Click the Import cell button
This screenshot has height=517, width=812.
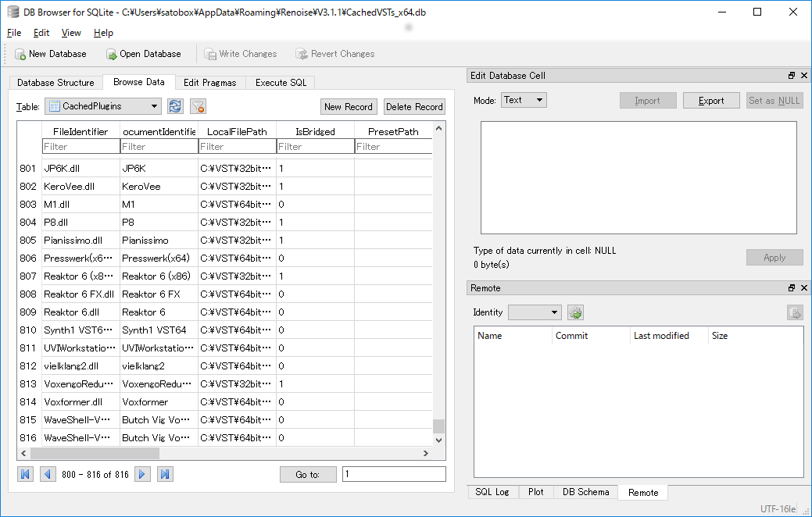click(648, 101)
